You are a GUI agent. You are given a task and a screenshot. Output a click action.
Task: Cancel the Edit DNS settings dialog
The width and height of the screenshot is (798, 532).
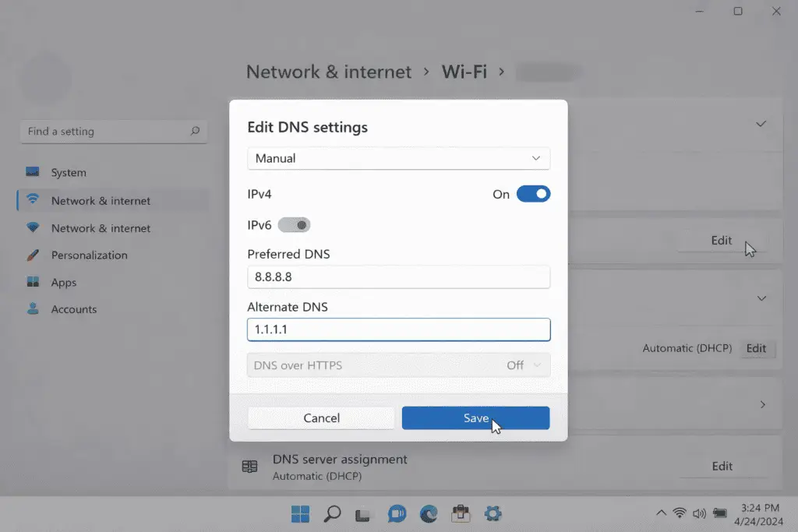point(321,418)
